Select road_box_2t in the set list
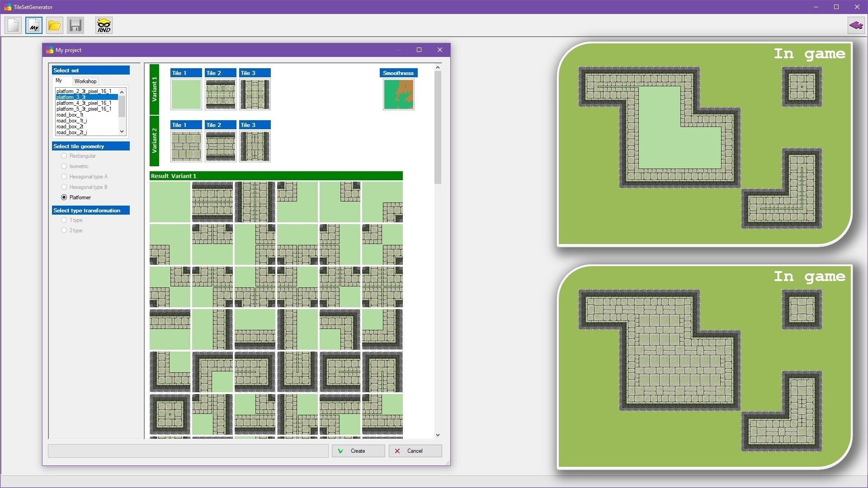 (x=70, y=127)
